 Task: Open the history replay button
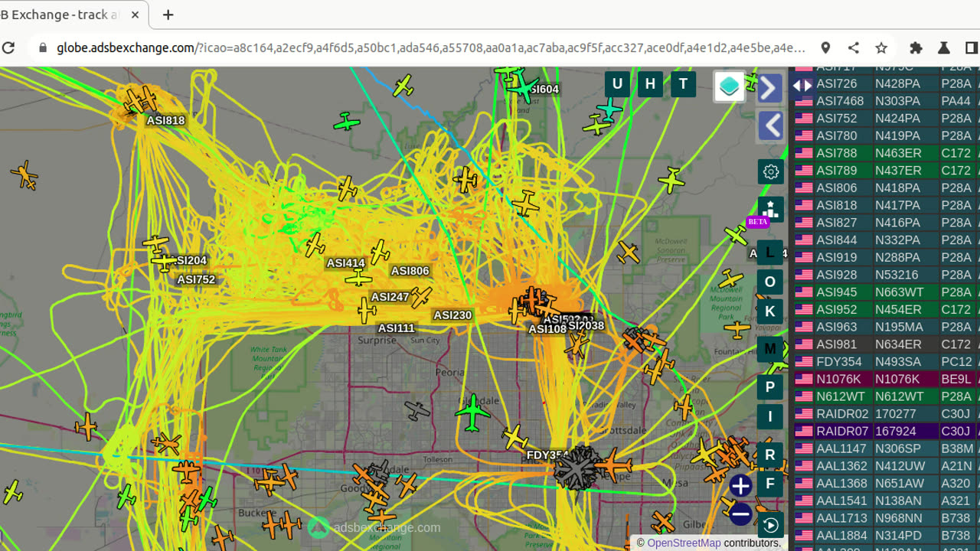tap(770, 525)
